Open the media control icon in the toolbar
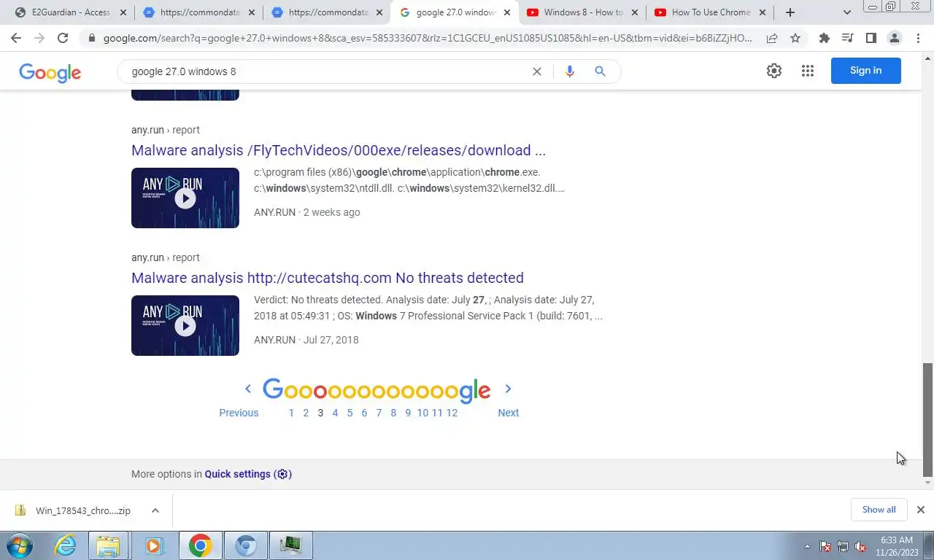The width and height of the screenshot is (934, 560). click(x=847, y=38)
